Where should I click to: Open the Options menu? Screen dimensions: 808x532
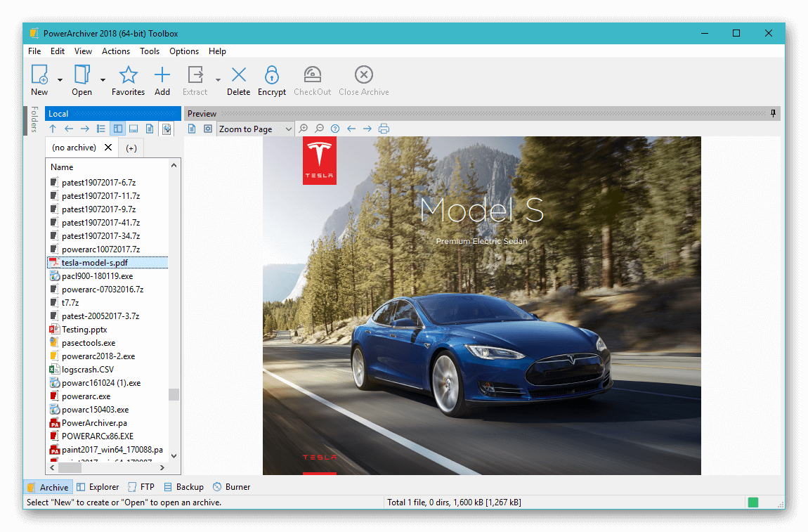(184, 51)
